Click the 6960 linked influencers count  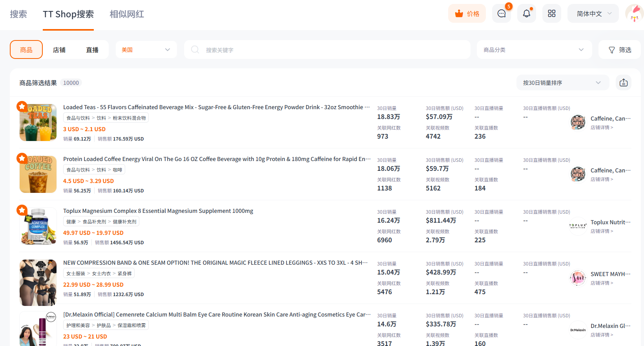(x=385, y=240)
